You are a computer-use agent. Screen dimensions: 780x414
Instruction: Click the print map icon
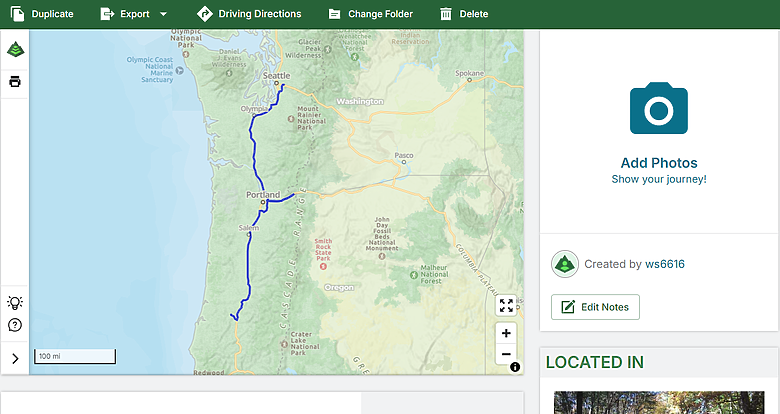coord(15,82)
